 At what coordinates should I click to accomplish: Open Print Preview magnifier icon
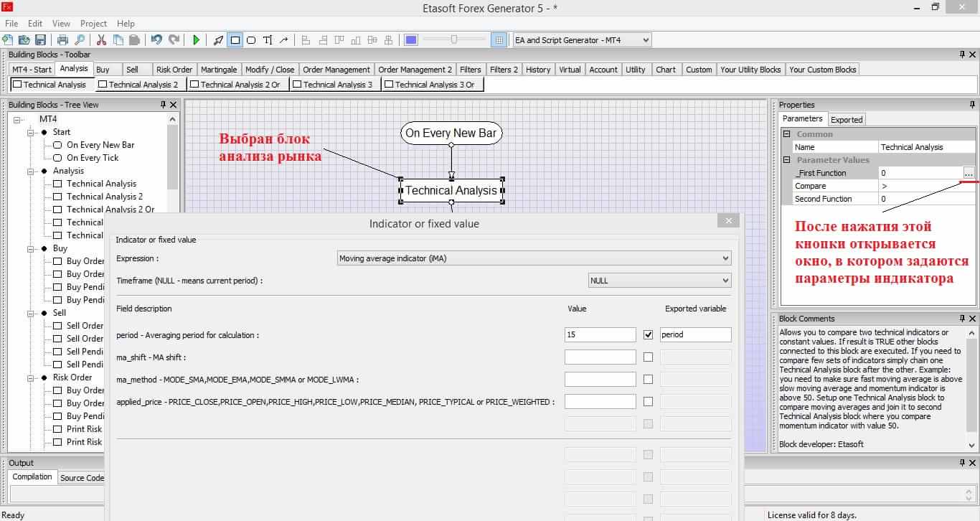pos(79,40)
